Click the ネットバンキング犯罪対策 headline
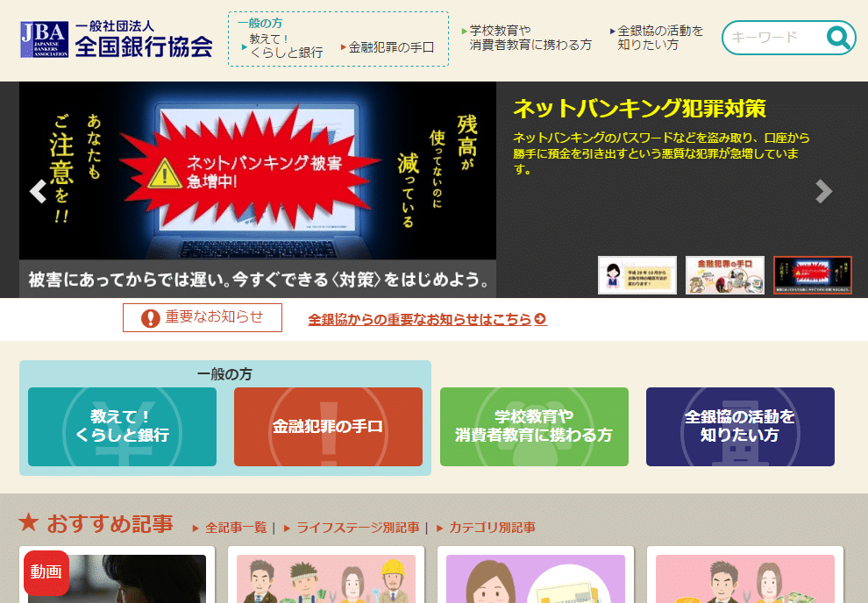Image resolution: width=868 pixels, height=603 pixels. [x=639, y=109]
